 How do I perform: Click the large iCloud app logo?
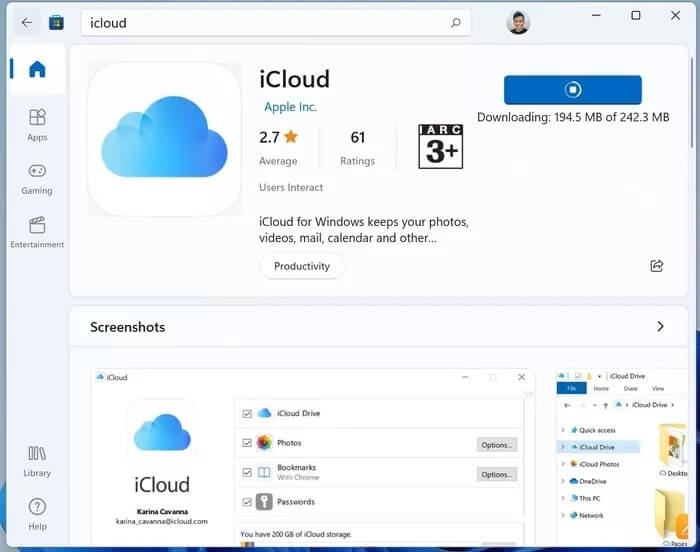(x=165, y=139)
